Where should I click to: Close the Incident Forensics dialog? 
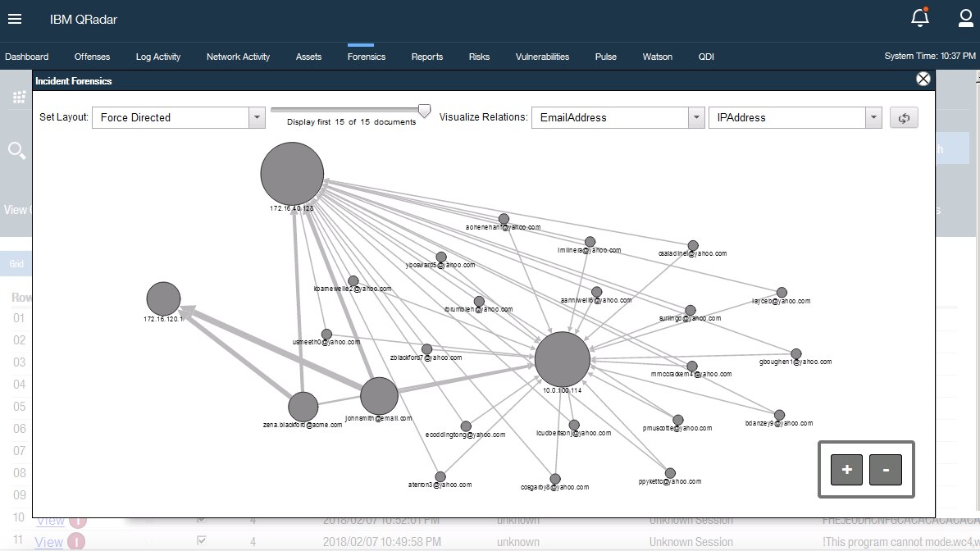(923, 79)
